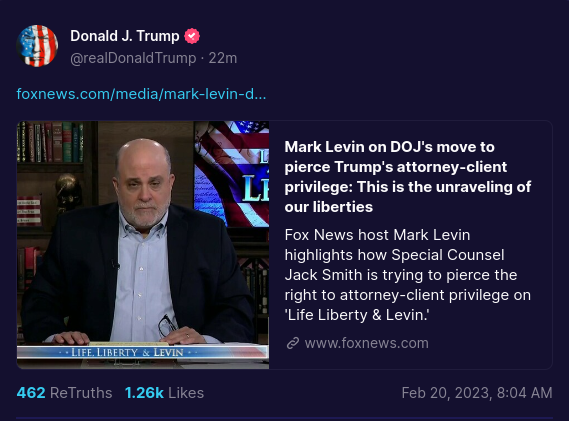569x421 pixels.
Task: Select the ReTruths label text
Action: [81, 393]
